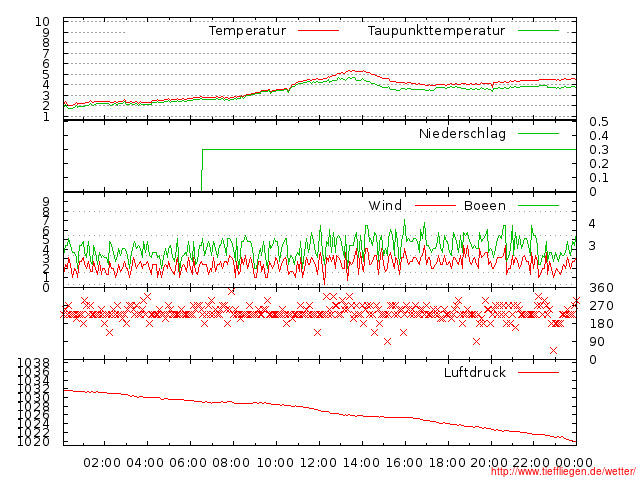Click the 1020 pressure axis value

tap(33, 442)
